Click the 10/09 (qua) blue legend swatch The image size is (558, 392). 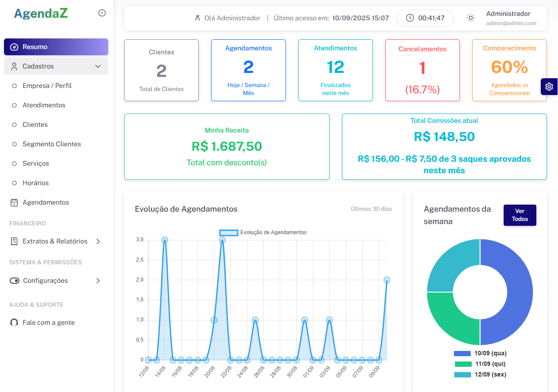click(x=462, y=354)
